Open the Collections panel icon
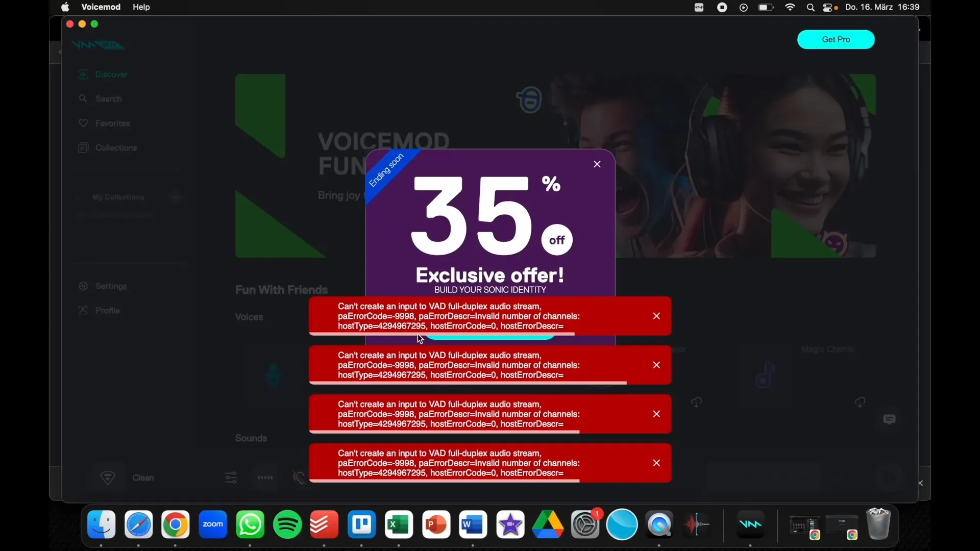 tap(83, 147)
